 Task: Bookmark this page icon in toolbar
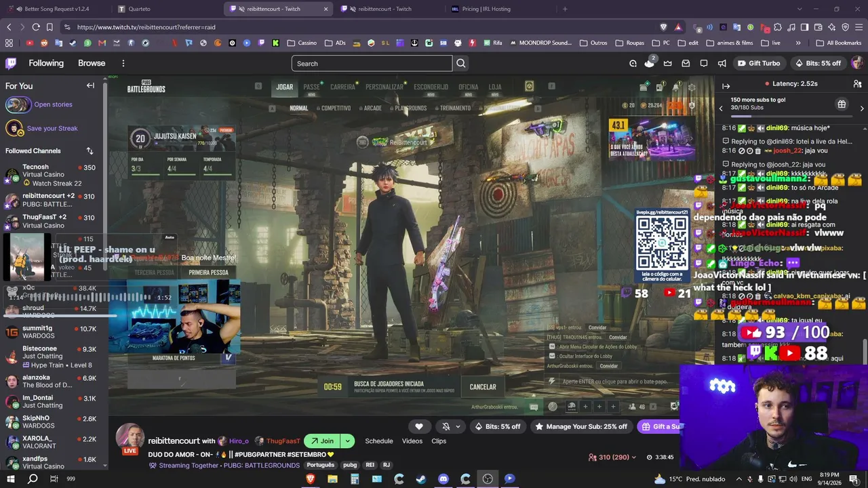(x=50, y=27)
